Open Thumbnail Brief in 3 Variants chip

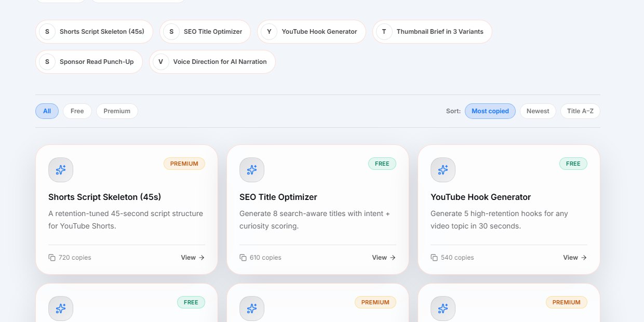(432, 32)
